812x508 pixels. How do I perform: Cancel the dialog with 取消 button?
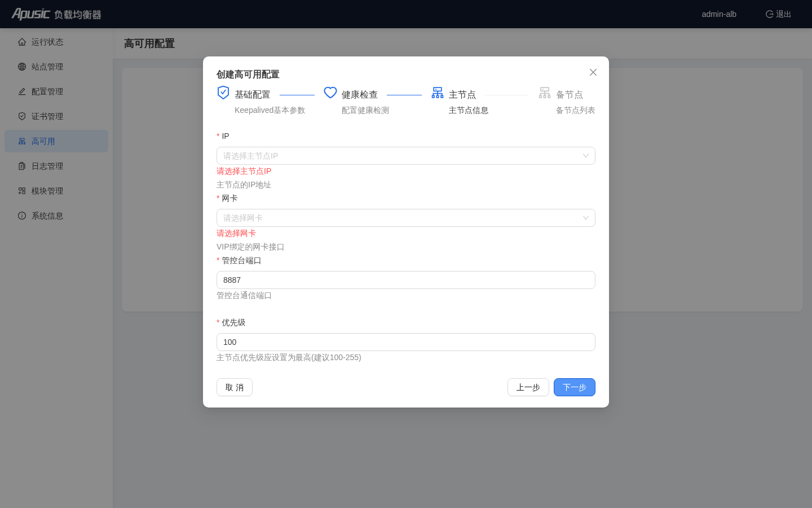tap(235, 387)
